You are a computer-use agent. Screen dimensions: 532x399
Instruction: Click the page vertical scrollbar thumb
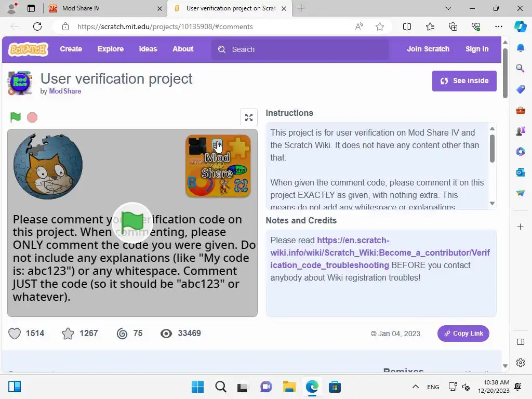(x=505, y=73)
